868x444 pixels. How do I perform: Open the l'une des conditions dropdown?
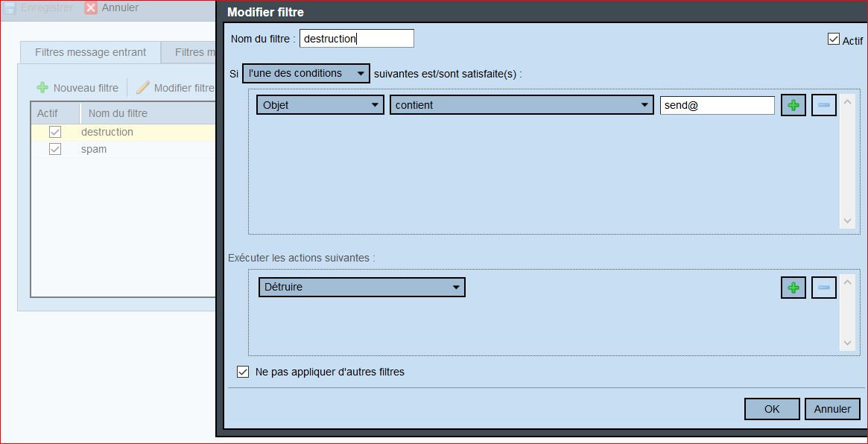pos(306,73)
